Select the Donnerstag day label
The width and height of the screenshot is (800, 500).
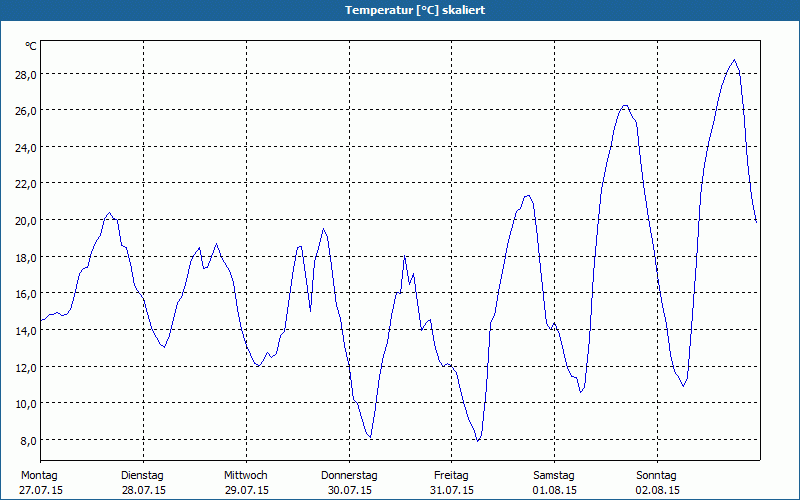(x=349, y=475)
